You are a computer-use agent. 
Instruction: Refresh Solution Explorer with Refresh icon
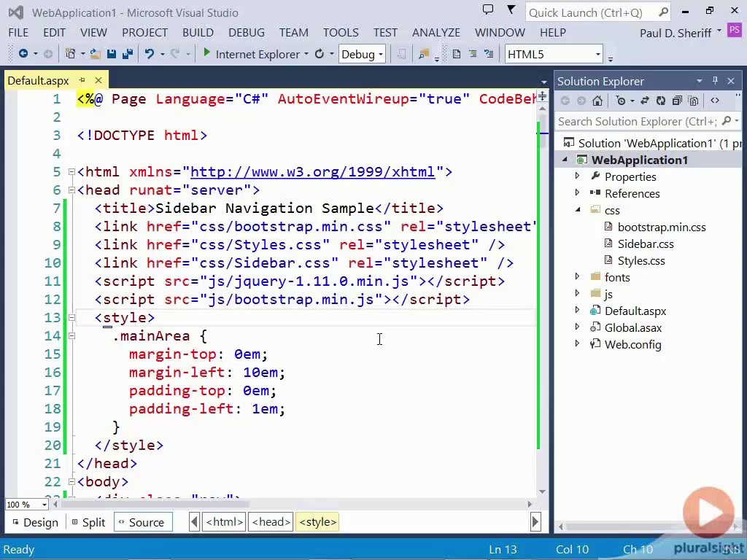661,101
